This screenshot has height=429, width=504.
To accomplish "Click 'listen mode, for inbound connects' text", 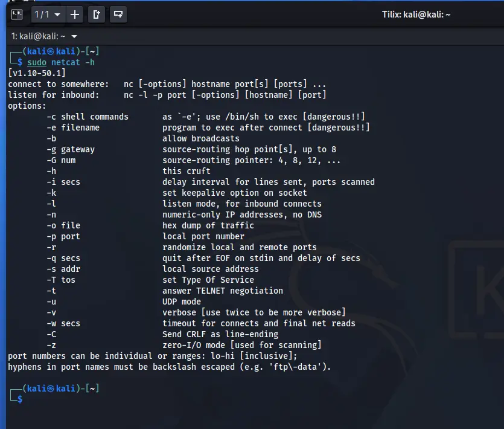I will pos(241,204).
